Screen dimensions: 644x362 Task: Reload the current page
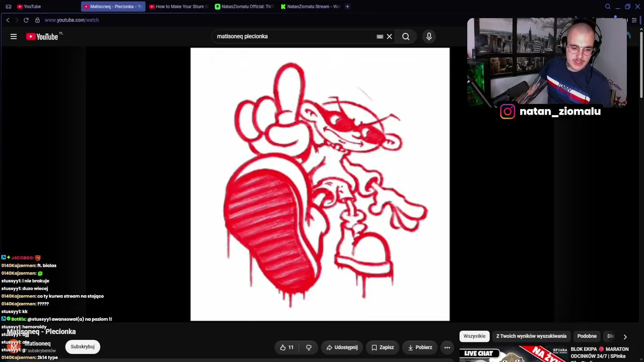pos(26,20)
